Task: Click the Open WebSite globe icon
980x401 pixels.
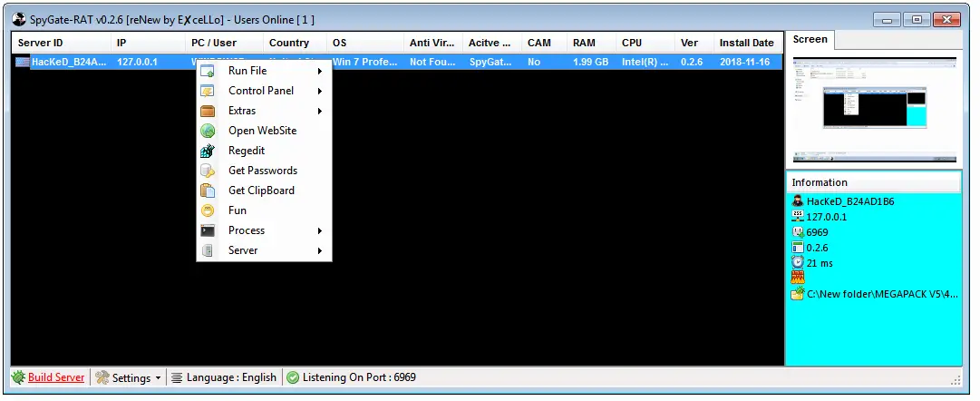Action: [208, 131]
